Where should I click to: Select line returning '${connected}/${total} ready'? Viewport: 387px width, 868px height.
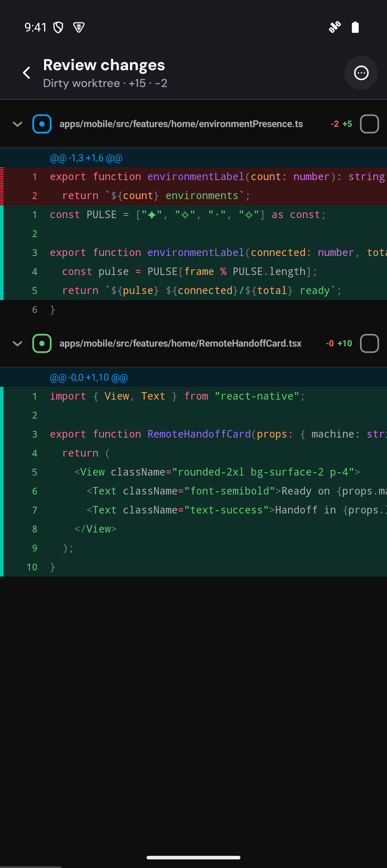click(x=193, y=290)
